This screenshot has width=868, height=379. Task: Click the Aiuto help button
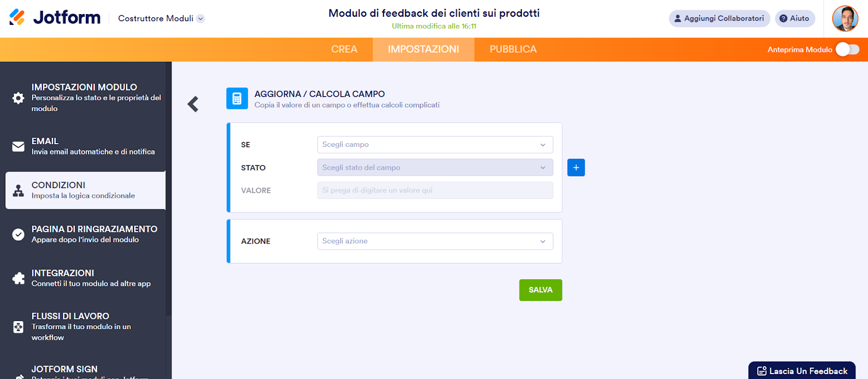(x=795, y=18)
